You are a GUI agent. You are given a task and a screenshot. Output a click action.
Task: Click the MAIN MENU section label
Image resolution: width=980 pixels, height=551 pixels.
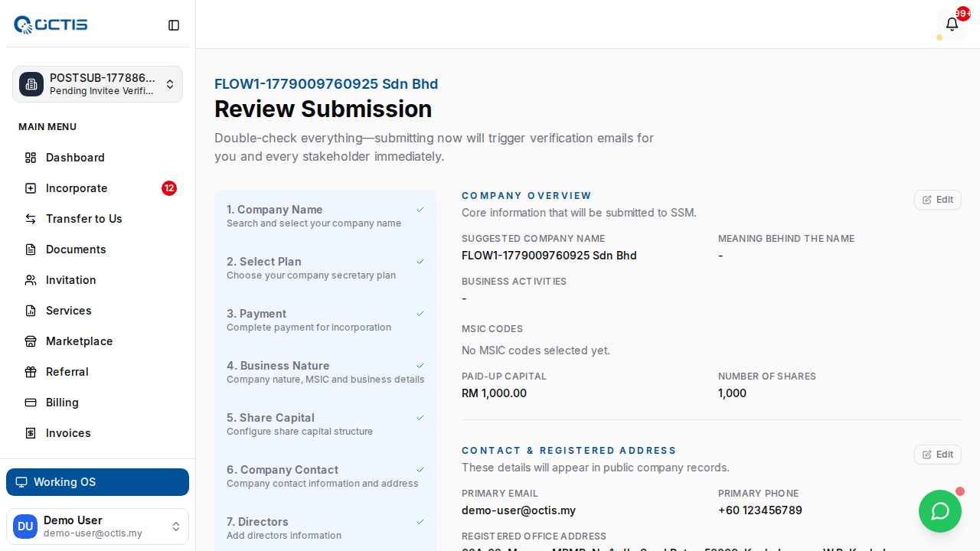[x=47, y=127]
